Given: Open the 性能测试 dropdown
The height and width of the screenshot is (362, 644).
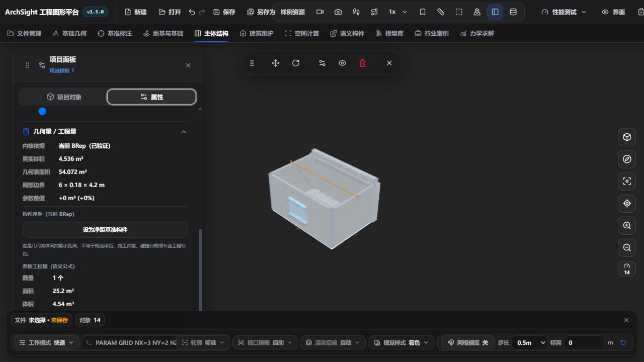Looking at the screenshot, I should click(564, 12).
